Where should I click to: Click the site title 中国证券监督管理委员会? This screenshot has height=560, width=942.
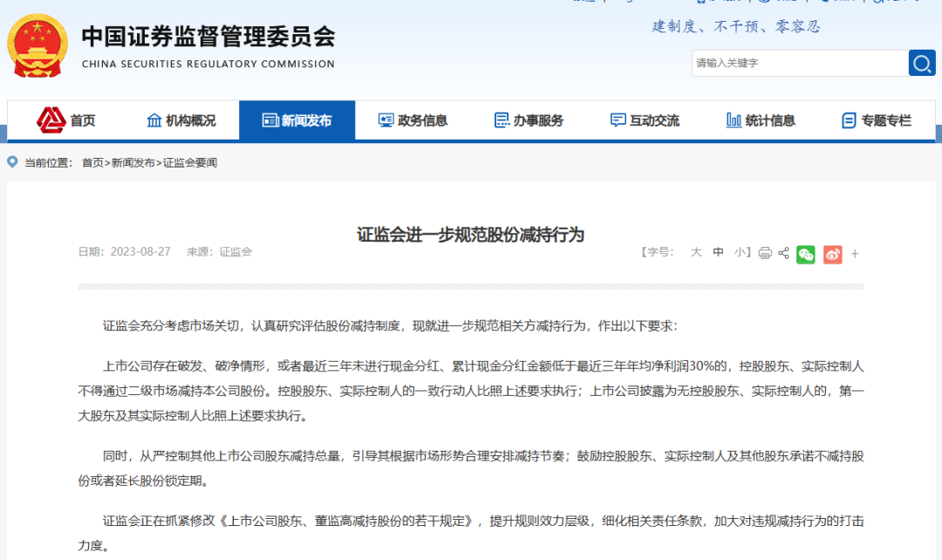(208, 37)
